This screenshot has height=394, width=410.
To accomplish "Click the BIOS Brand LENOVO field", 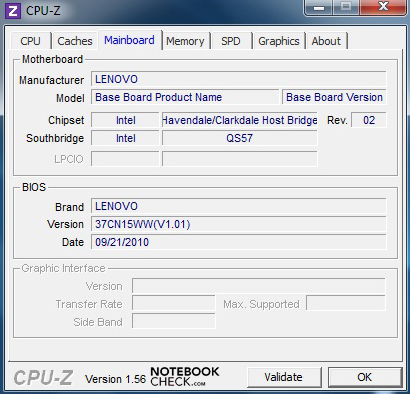I will tap(239, 206).
